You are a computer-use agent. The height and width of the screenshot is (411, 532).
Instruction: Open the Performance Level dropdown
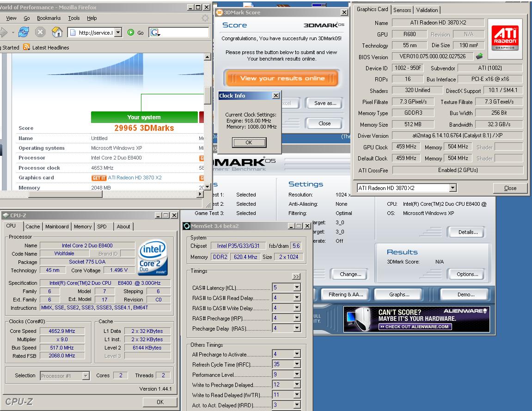click(297, 374)
